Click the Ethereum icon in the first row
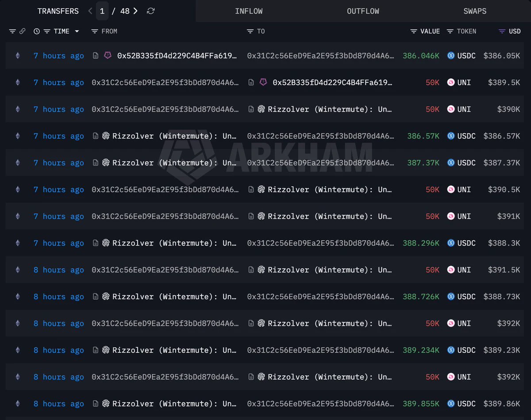The height and width of the screenshot is (420, 531). tap(18, 56)
